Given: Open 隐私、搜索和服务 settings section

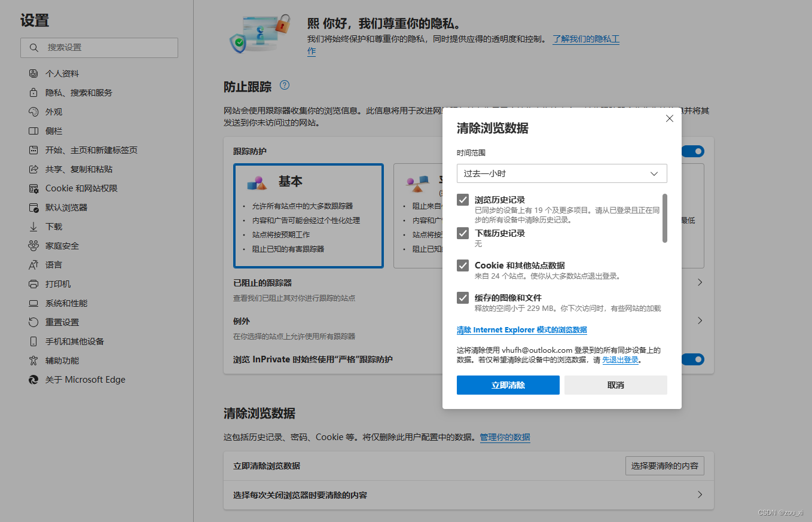Looking at the screenshot, I should (x=79, y=93).
